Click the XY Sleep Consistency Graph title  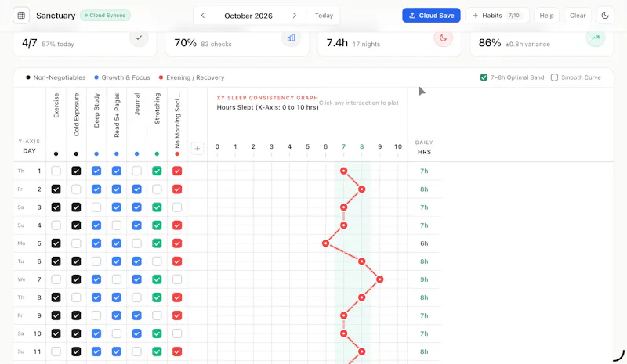coord(267,98)
